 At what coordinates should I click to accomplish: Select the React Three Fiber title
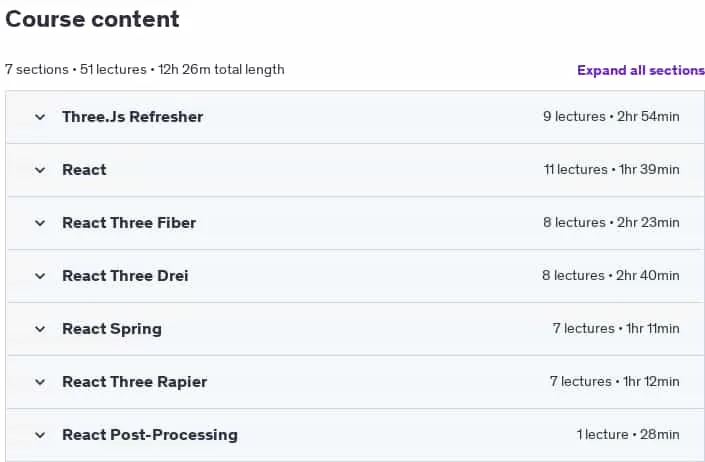pos(129,223)
